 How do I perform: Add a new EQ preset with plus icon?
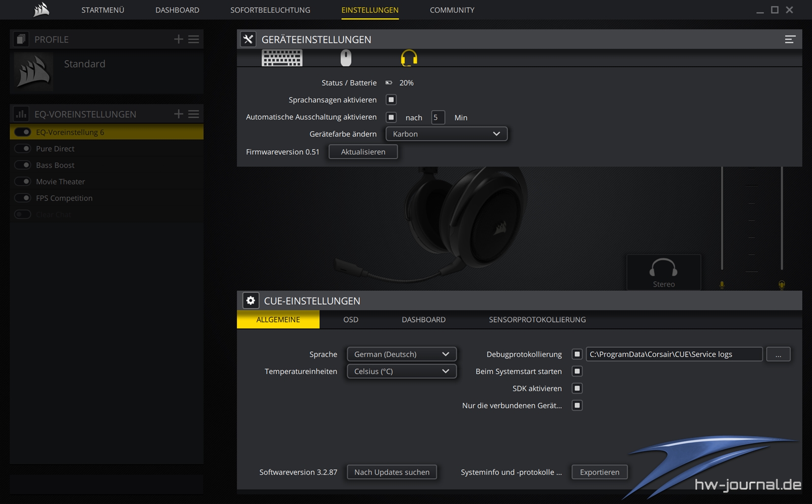(x=178, y=114)
